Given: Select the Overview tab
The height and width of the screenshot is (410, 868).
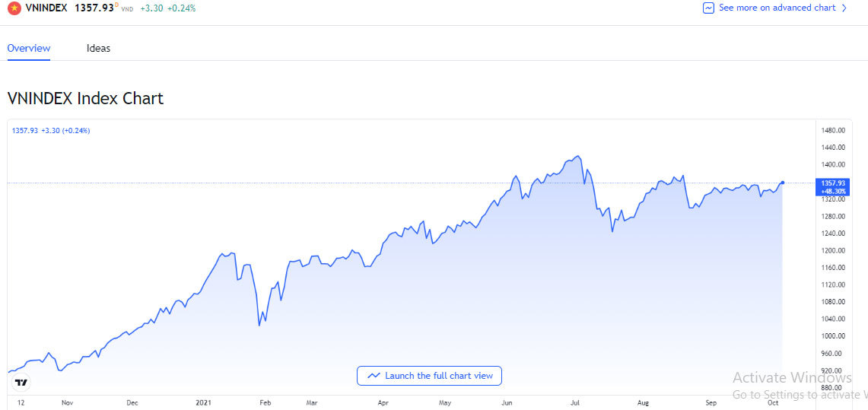Looking at the screenshot, I should pos(29,48).
